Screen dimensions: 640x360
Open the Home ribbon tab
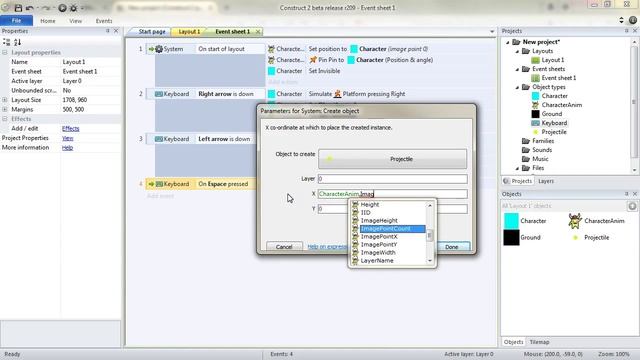coord(48,21)
